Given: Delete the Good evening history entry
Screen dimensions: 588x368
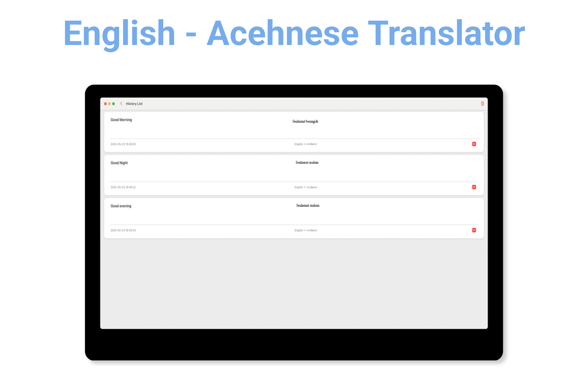Looking at the screenshot, I should [474, 230].
